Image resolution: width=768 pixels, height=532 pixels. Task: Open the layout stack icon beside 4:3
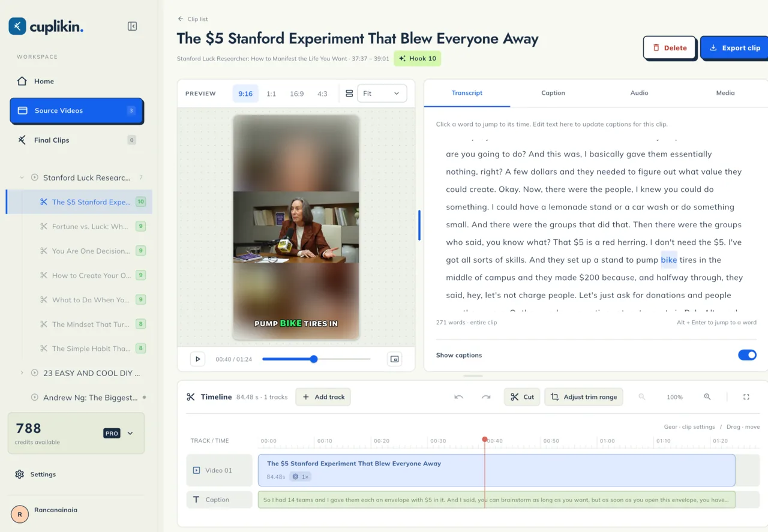coord(349,94)
